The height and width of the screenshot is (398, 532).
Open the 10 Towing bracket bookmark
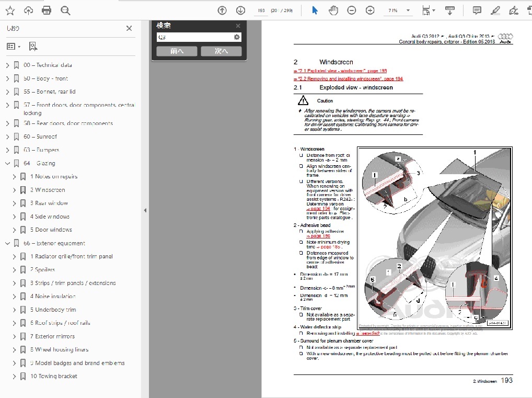[54, 376]
